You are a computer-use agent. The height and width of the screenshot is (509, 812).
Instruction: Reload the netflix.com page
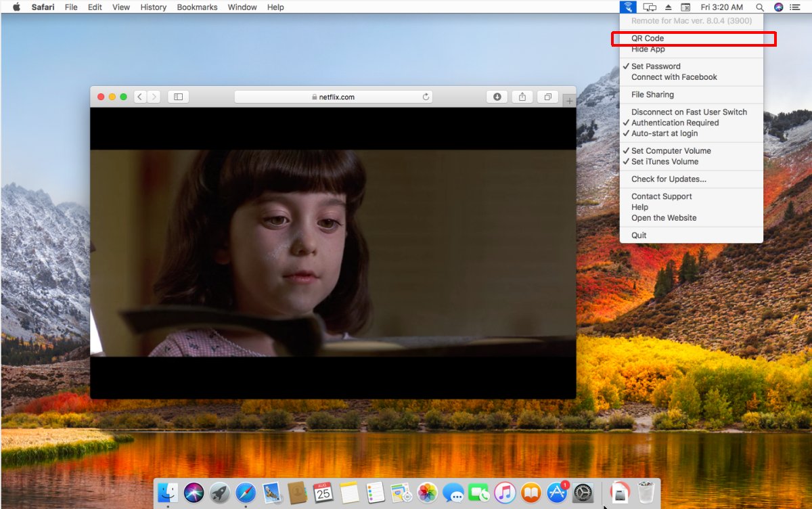coord(426,97)
